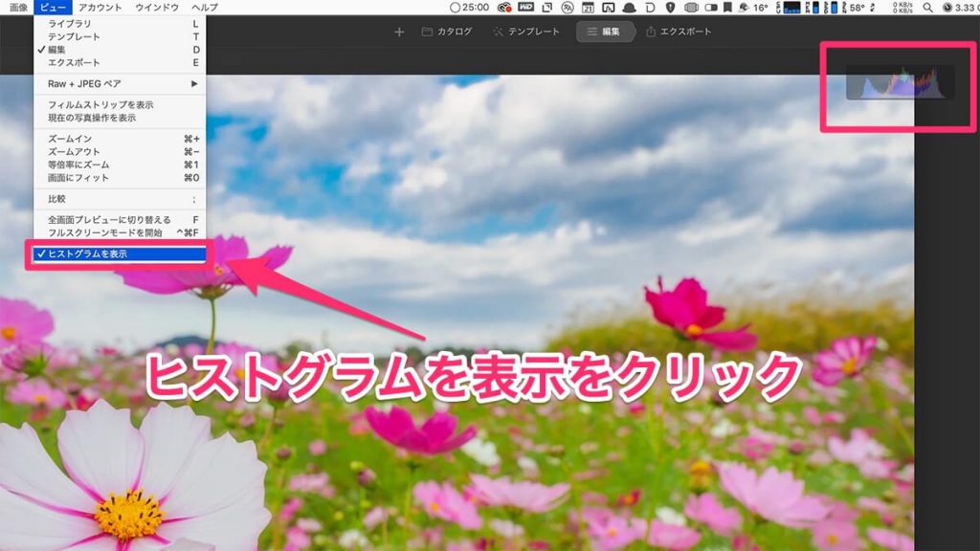Select ズームアウト menu item
The image size is (980, 551).
click(120, 152)
